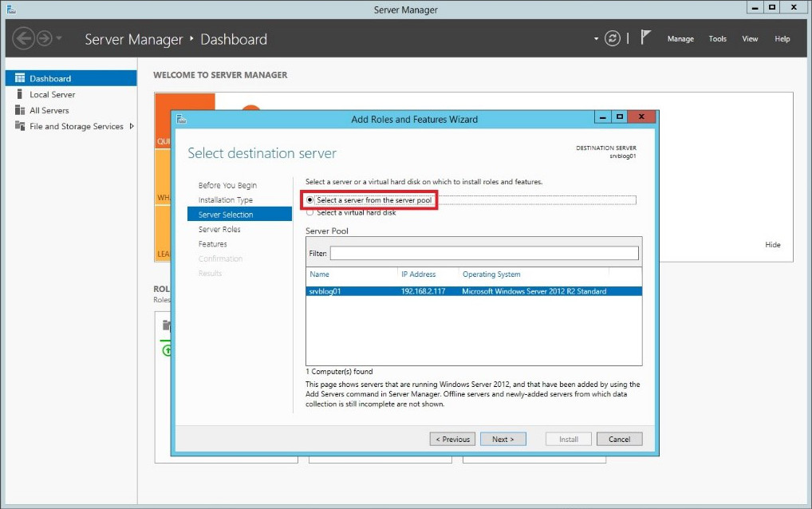Expand the File and Storage Services arrow
Image resolution: width=812 pixels, height=509 pixels.
click(132, 126)
